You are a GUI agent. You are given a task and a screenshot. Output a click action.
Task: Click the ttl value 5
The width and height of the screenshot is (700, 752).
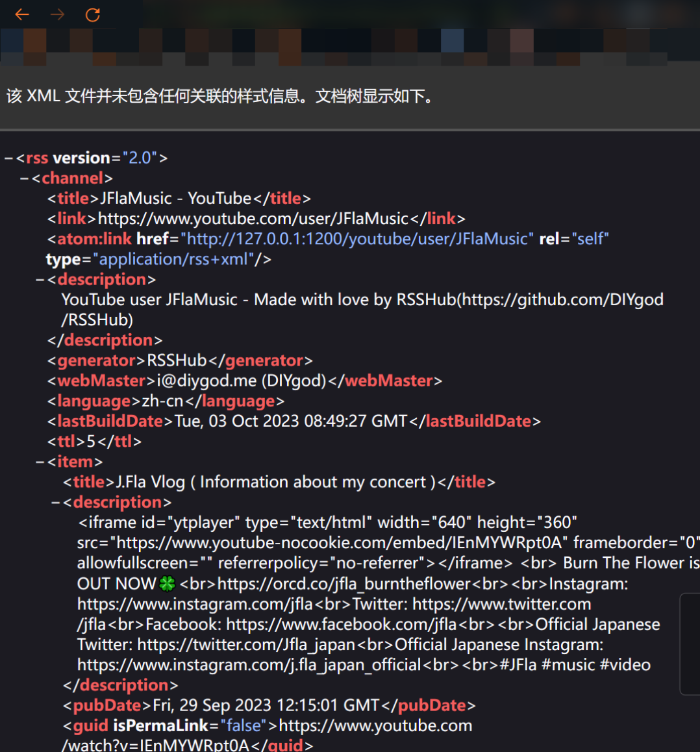click(92, 442)
